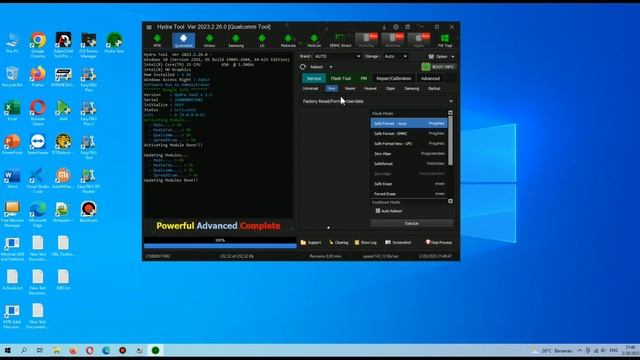The width and height of the screenshot is (640, 360).
Task: Click the Support folder icon
Action: point(303,242)
